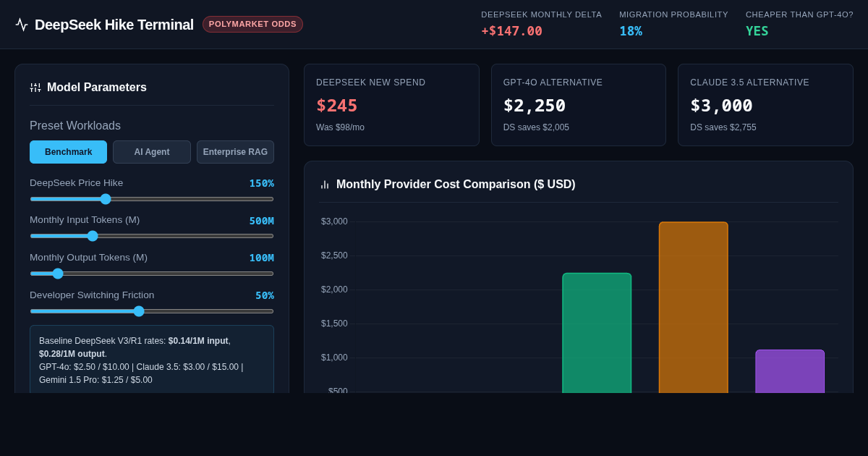Click the DEEPSEEK MONTHLY DELTA label
Viewport: 868px width, 456px height.
click(541, 14)
